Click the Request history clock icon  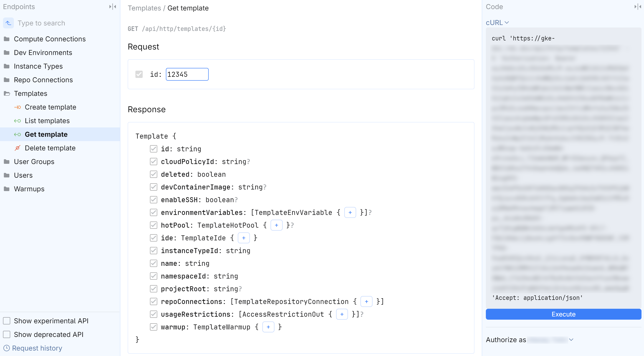pyautogui.click(x=7, y=348)
